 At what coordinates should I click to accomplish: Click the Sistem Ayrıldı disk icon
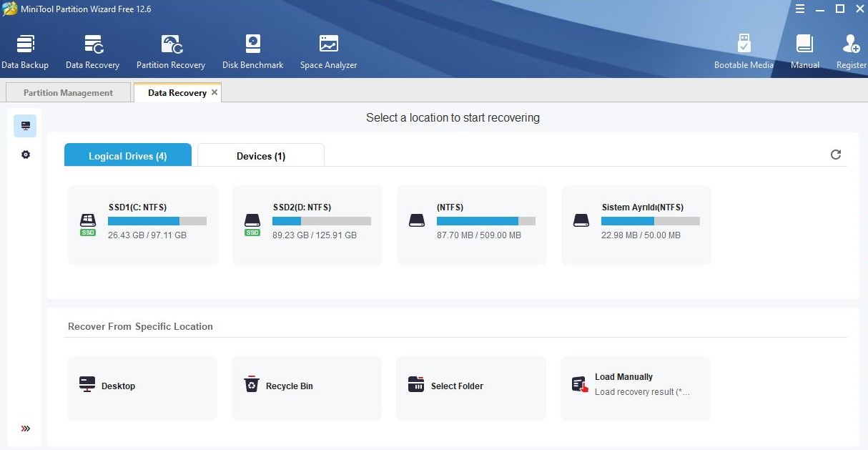(x=581, y=220)
